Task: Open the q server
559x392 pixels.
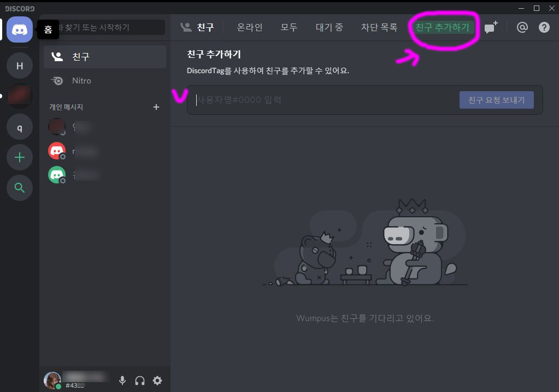Action: 20,127
